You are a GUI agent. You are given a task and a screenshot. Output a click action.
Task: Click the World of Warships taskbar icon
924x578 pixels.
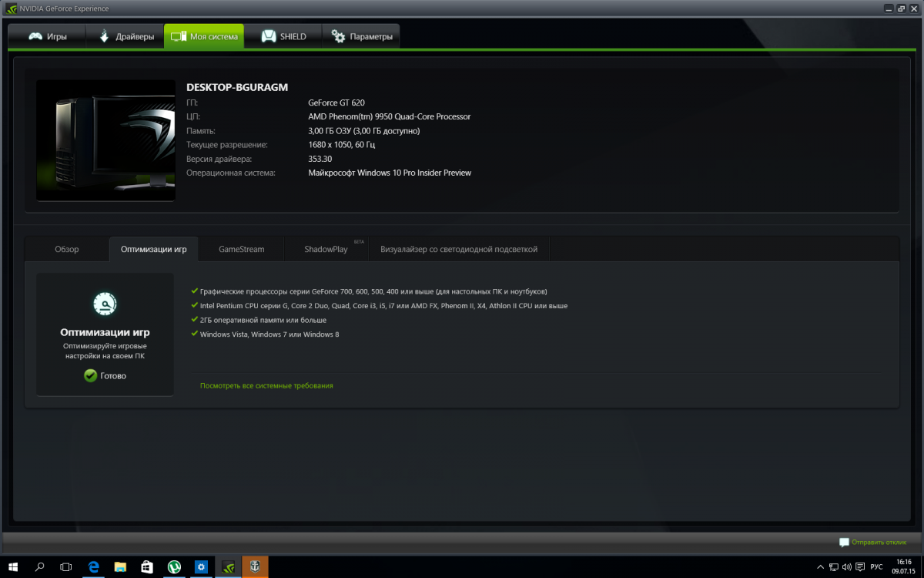point(255,566)
